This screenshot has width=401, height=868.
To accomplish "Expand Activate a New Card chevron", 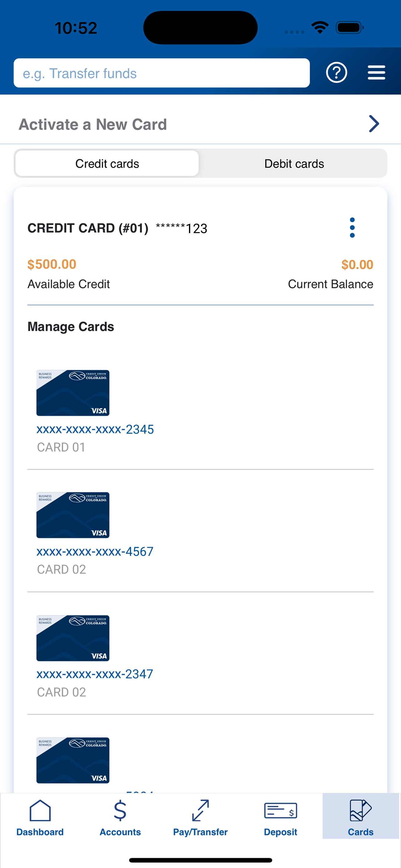I will coord(374,124).
